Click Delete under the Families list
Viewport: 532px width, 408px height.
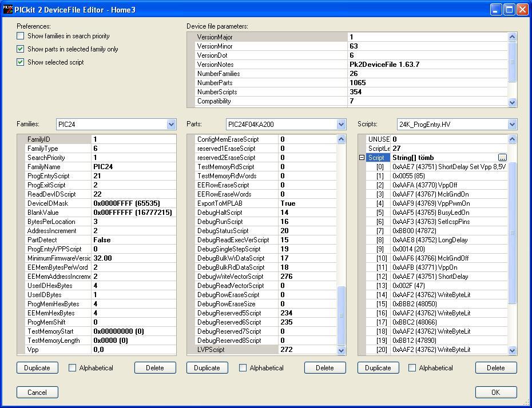tap(155, 367)
